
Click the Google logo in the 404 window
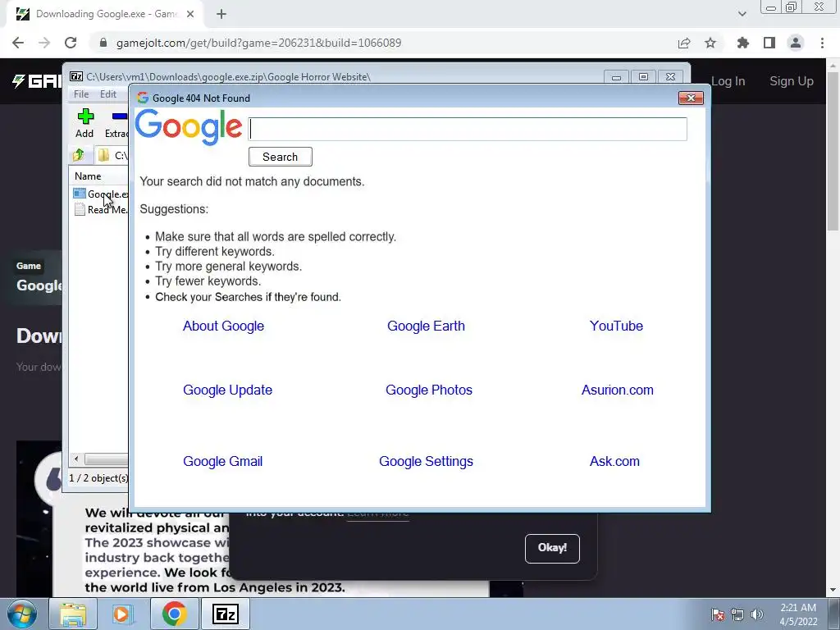coord(189,127)
